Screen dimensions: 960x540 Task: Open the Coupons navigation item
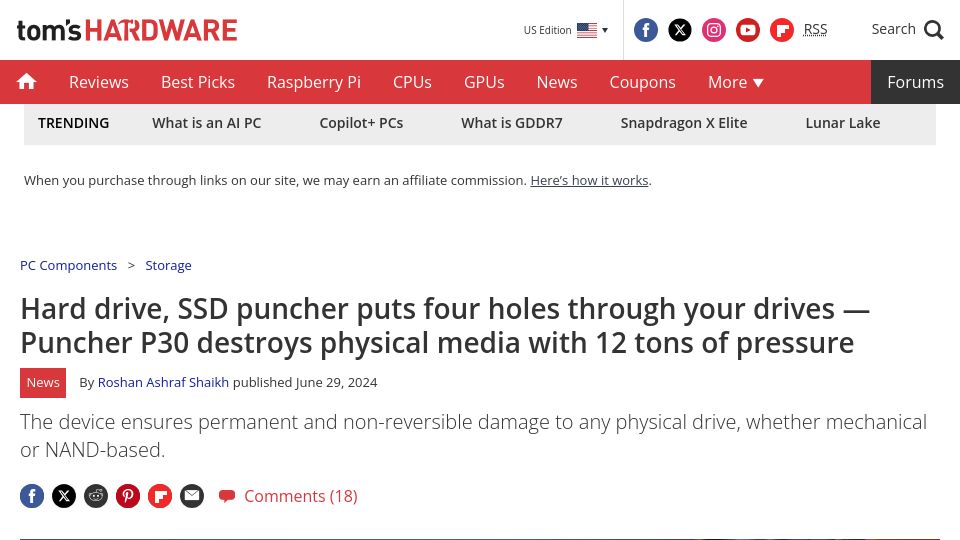642,82
